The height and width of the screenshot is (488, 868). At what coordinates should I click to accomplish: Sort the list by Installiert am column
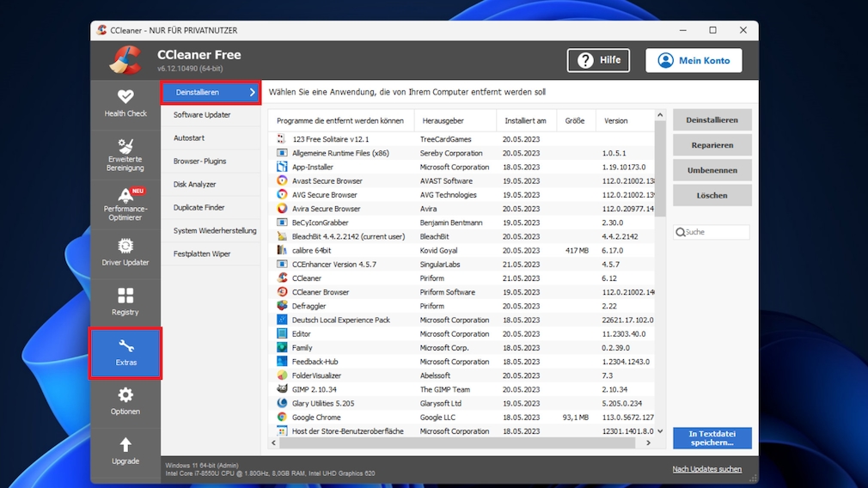[525, 121]
